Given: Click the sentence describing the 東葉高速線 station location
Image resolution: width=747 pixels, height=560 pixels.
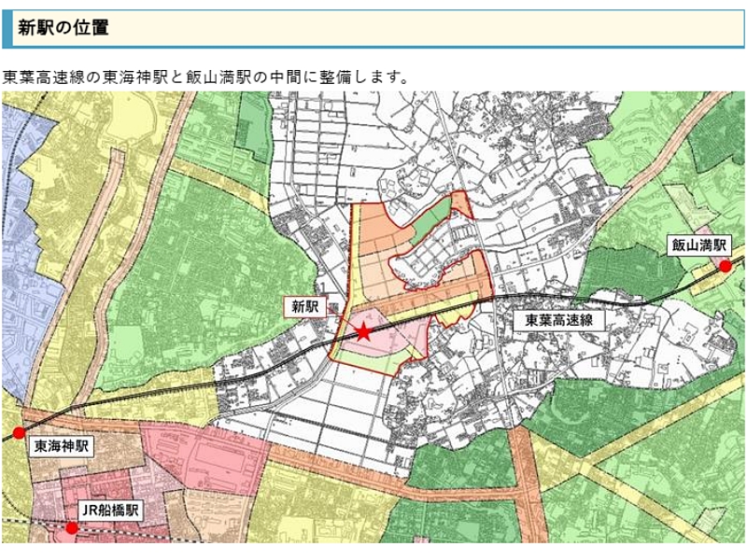Looking at the screenshot, I should 205,76.
